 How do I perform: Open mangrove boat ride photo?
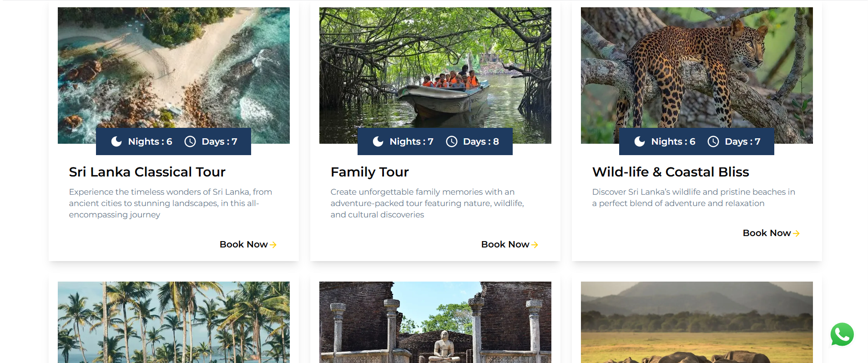coord(435,68)
